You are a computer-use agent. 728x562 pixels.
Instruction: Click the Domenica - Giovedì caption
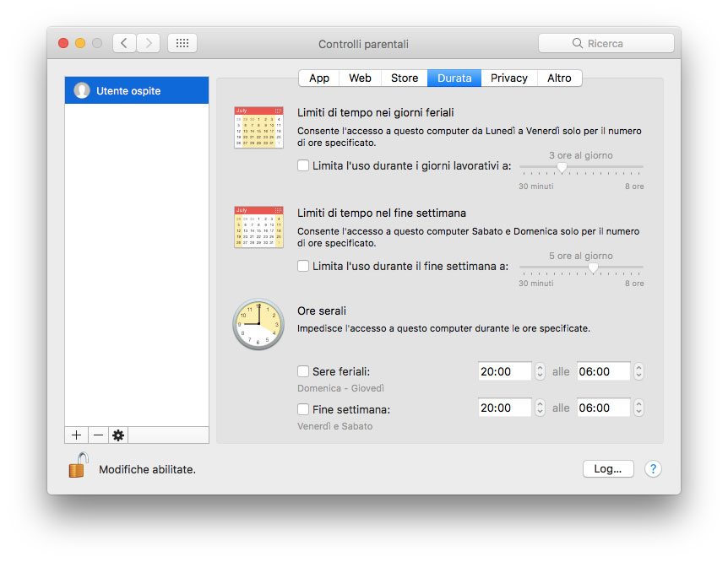340,388
